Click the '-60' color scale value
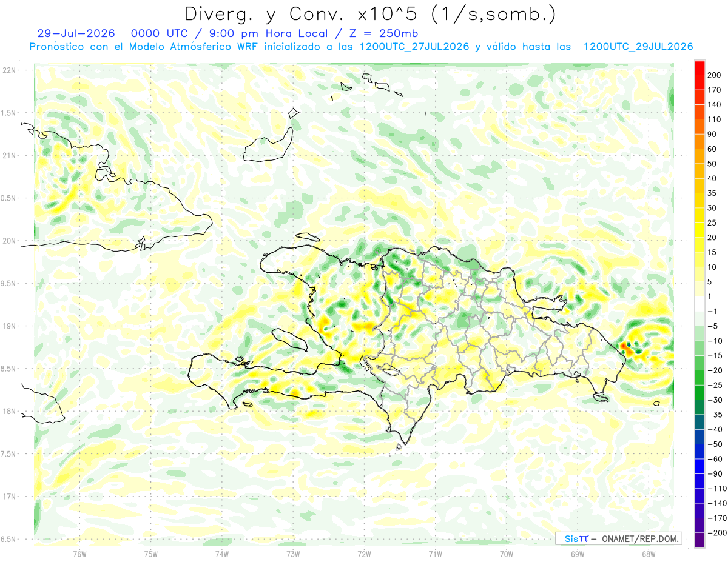Image resolution: width=728 pixels, height=562 pixels. tap(716, 459)
